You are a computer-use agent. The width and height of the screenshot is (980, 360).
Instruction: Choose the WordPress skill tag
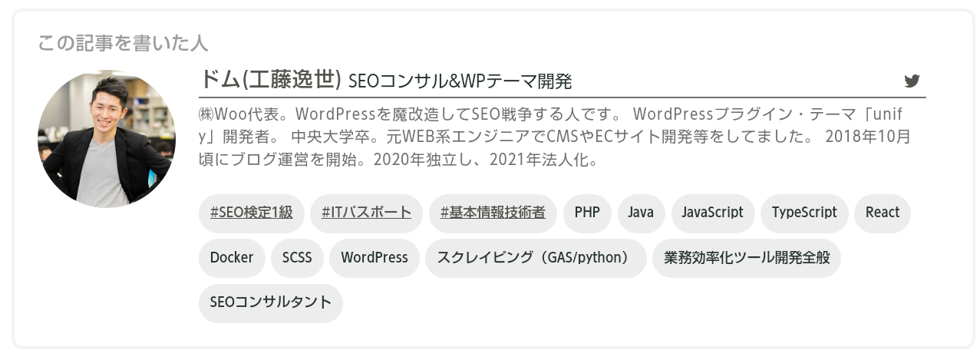pos(375,258)
